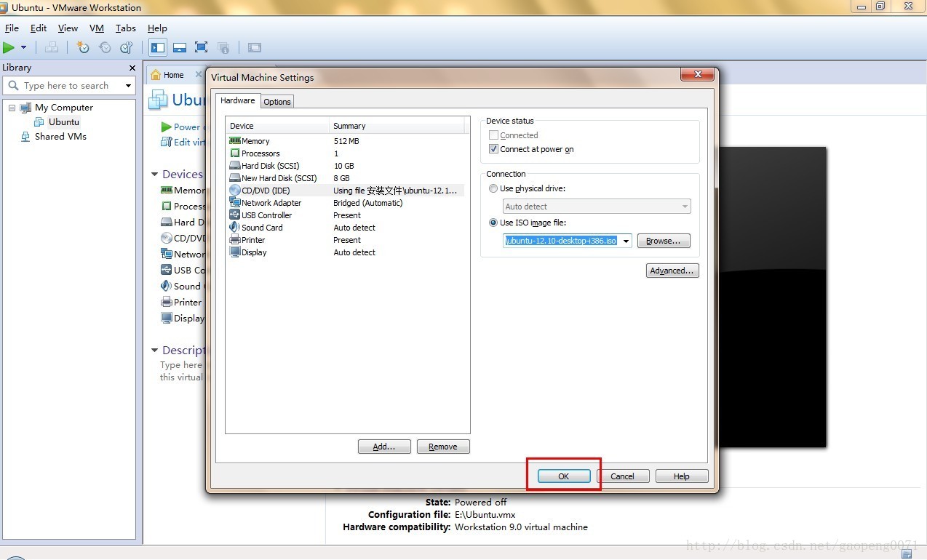Viewport: 927px width, 560px height.
Task: Click the Memory icon in device list
Action: tap(235, 141)
